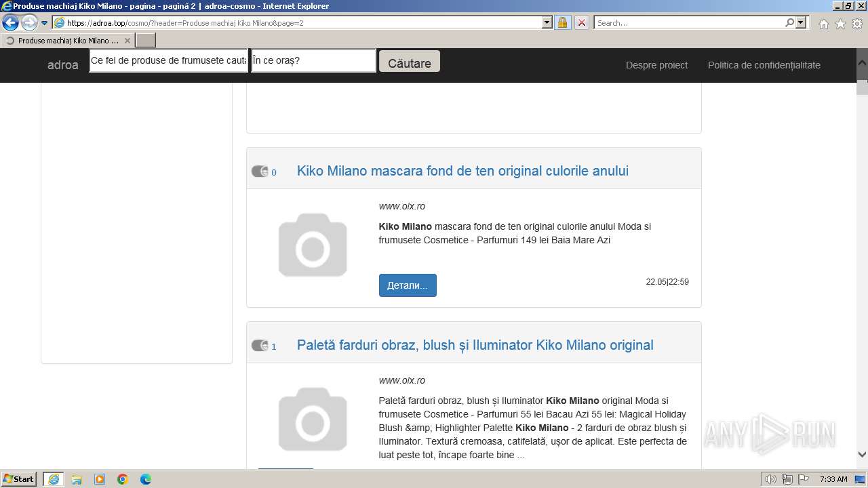Select the Produse machiaj Kiko Milano tab
This screenshot has width=868, height=488.
(68, 41)
